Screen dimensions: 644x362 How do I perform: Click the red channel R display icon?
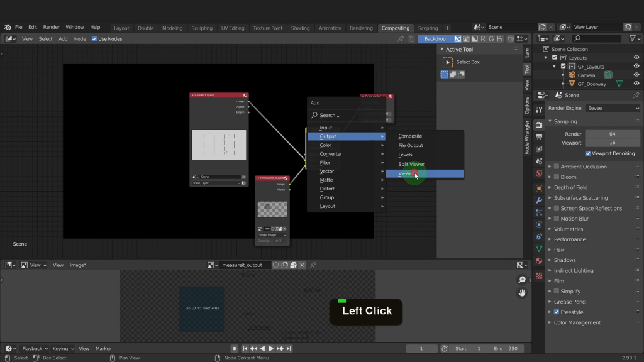[484, 39]
